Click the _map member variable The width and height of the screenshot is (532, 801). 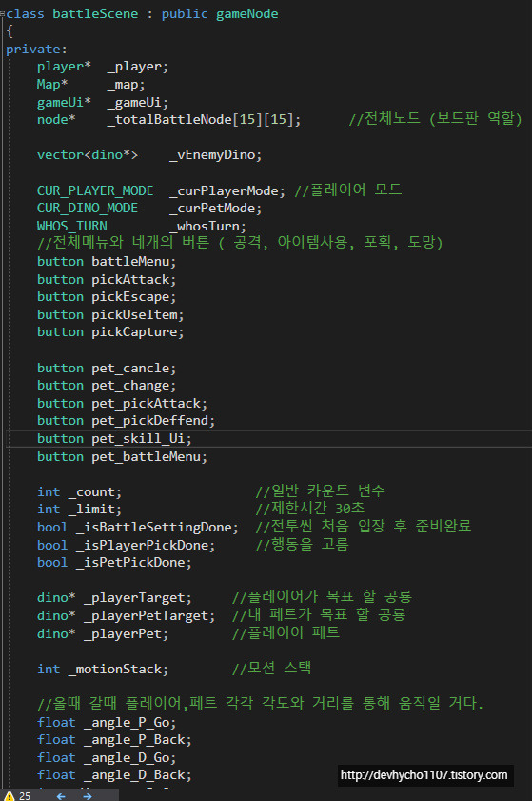pyautogui.click(x=126, y=84)
